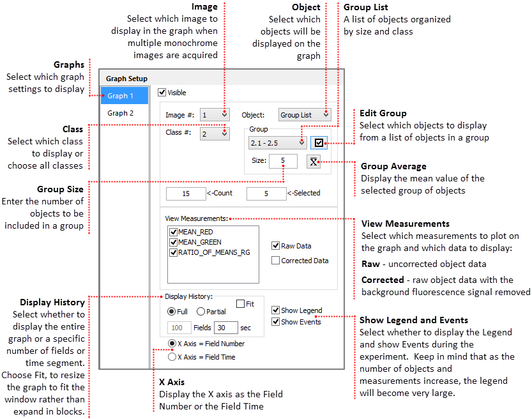This screenshot has height=419, width=532.
Task: Switch to the Graph 2 settings
Action: click(x=120, y=112)
